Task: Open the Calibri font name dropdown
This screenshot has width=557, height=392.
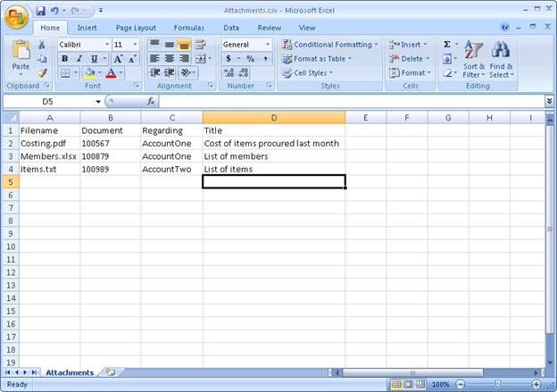Action: point(107,44)
